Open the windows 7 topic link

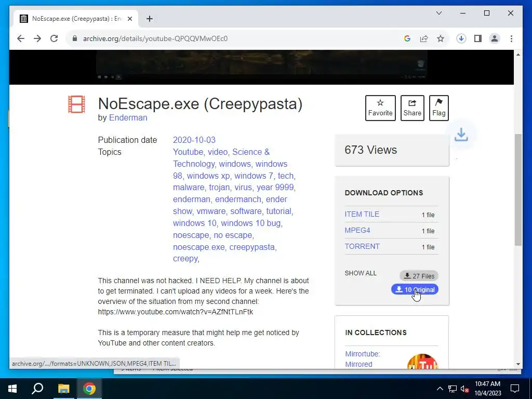pos(254,176)
